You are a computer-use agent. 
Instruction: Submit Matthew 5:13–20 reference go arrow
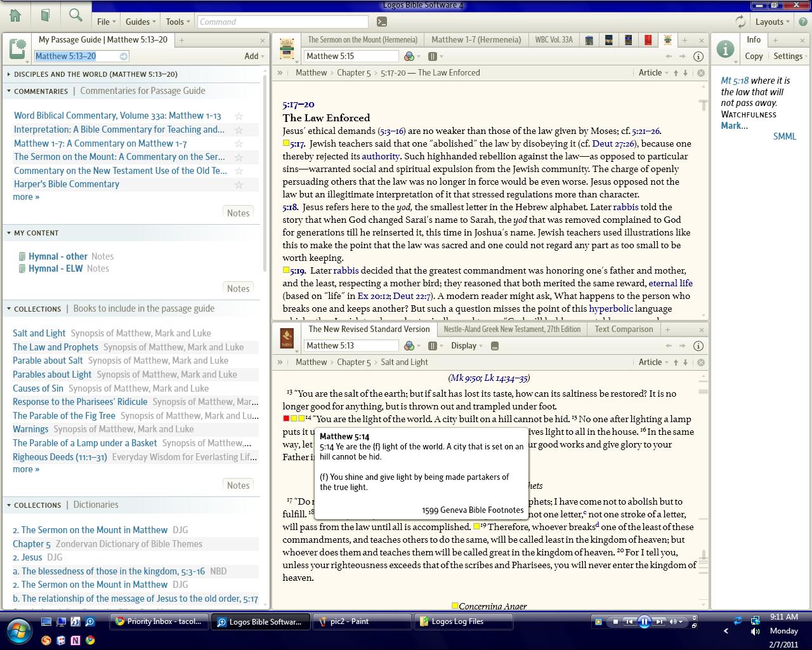[x=124, y=56]
